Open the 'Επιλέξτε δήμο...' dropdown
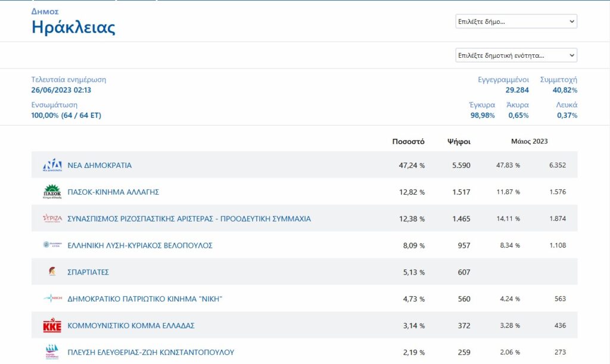The width and height of the screenshot is (610, 364). pos(516,21)
